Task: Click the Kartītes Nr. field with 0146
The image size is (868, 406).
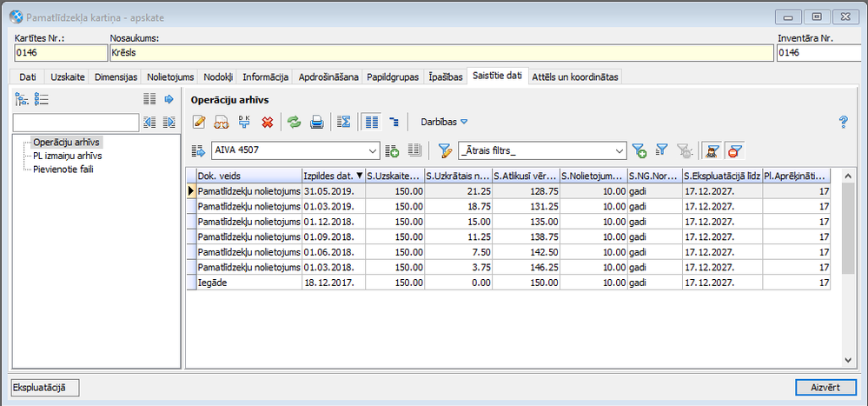Action: [60, 53]
